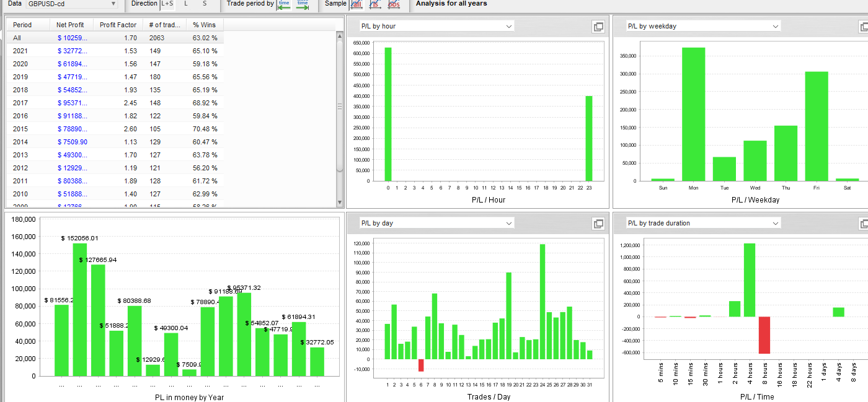
Task: Select the 2013 period row
Action: click(115, 155)
